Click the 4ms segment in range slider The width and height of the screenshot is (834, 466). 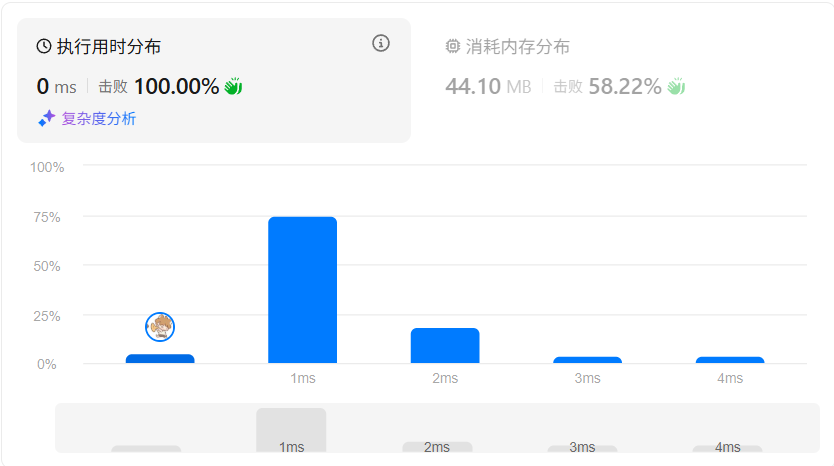click(x=728, y=448)
